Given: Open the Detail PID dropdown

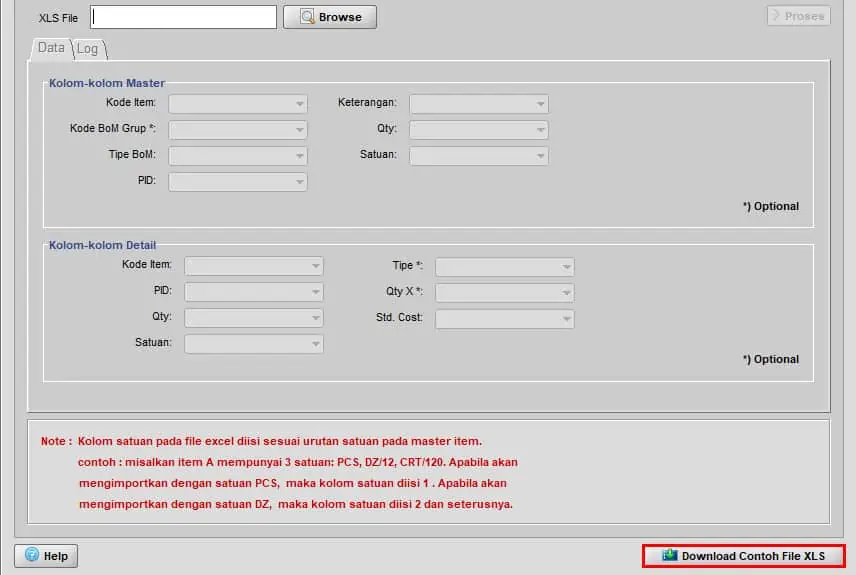Looking at the screenshot, I should coord(254,292).
